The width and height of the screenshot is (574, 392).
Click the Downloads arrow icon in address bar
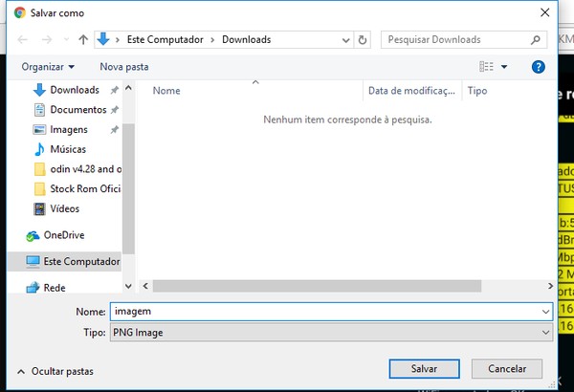103,39
